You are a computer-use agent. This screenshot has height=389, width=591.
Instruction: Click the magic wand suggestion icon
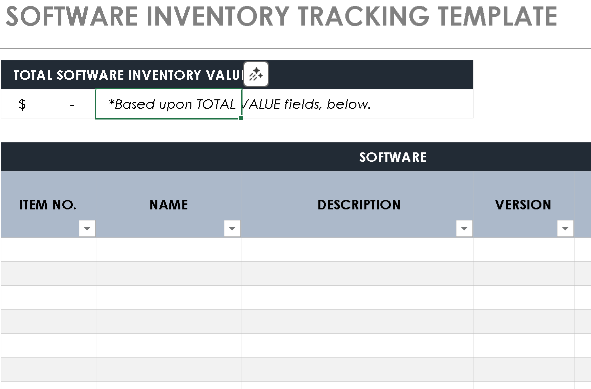(256, 74)
